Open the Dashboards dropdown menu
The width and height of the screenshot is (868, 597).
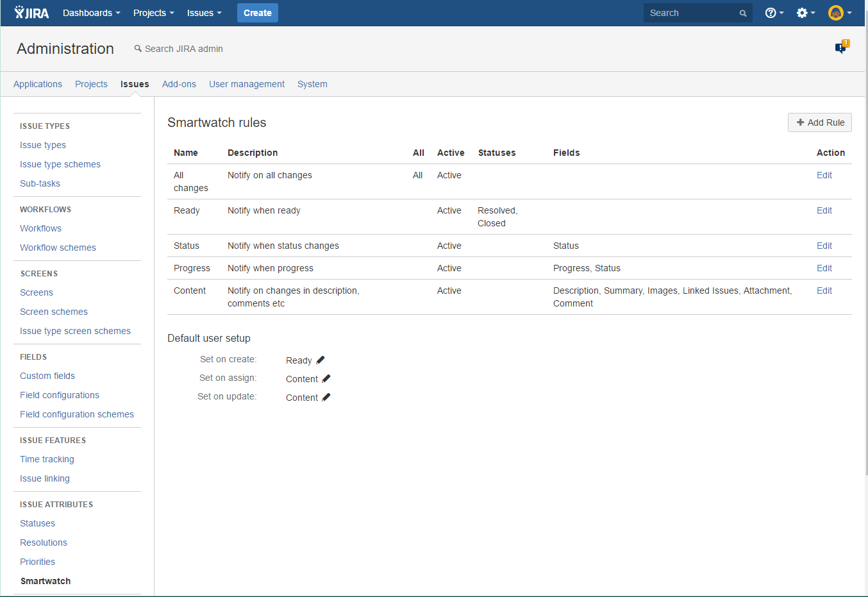click(x=90, y=13)
